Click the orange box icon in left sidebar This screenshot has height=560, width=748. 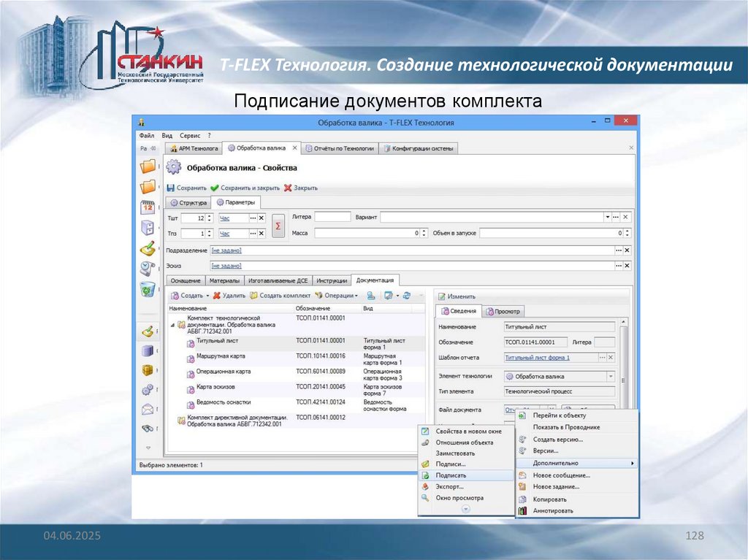pos(148,370)
